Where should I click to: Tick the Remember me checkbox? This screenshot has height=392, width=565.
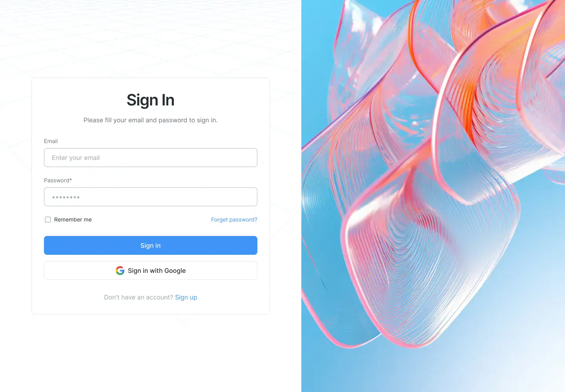pyautogui.click(x=48, y=220)
